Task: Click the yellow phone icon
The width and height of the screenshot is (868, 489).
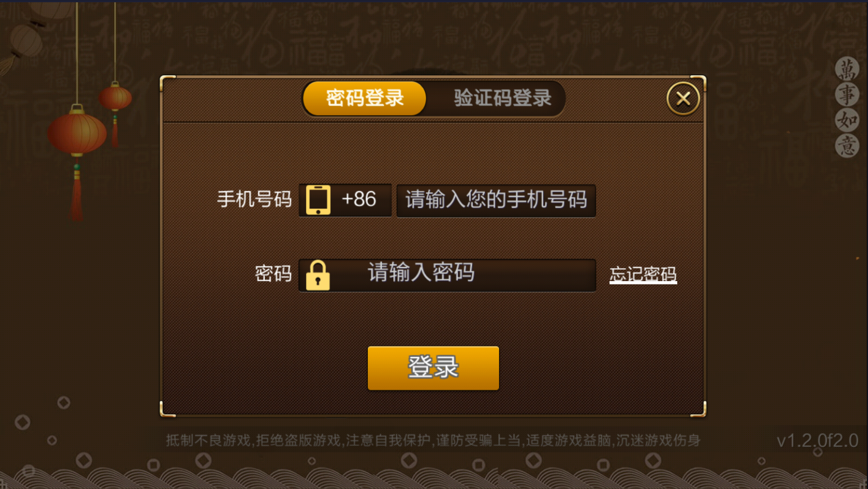Action: [318, 200]
